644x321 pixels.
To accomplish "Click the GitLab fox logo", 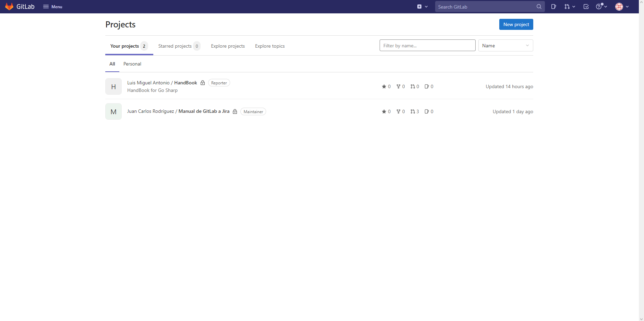I will coord(9,7).
